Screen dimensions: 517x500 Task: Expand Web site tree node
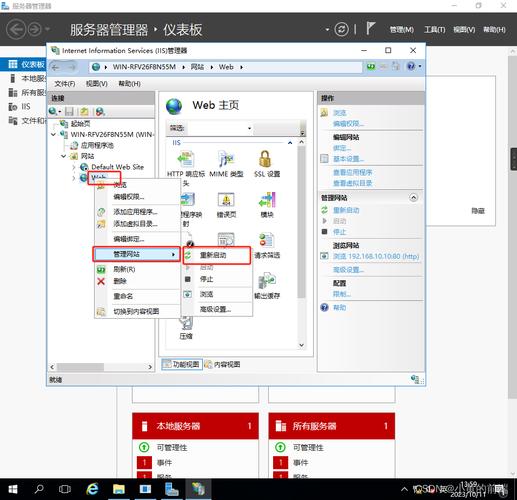tap(74, 178)
